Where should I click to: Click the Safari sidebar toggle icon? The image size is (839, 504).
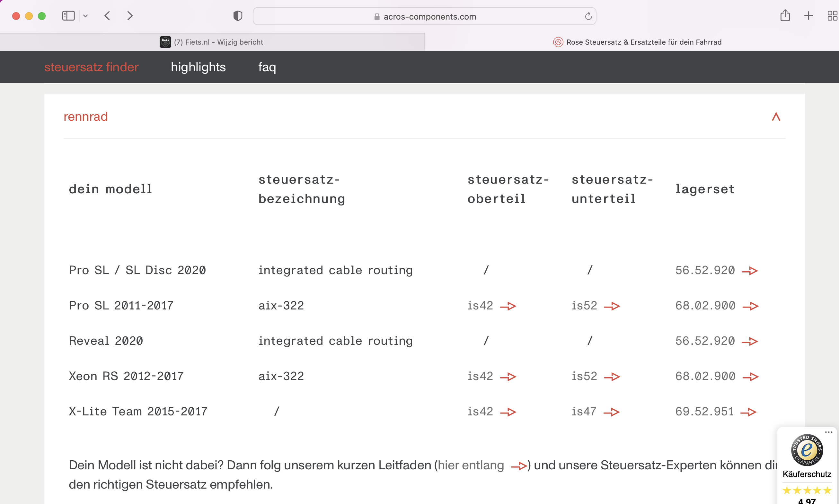tap(68, 16)
